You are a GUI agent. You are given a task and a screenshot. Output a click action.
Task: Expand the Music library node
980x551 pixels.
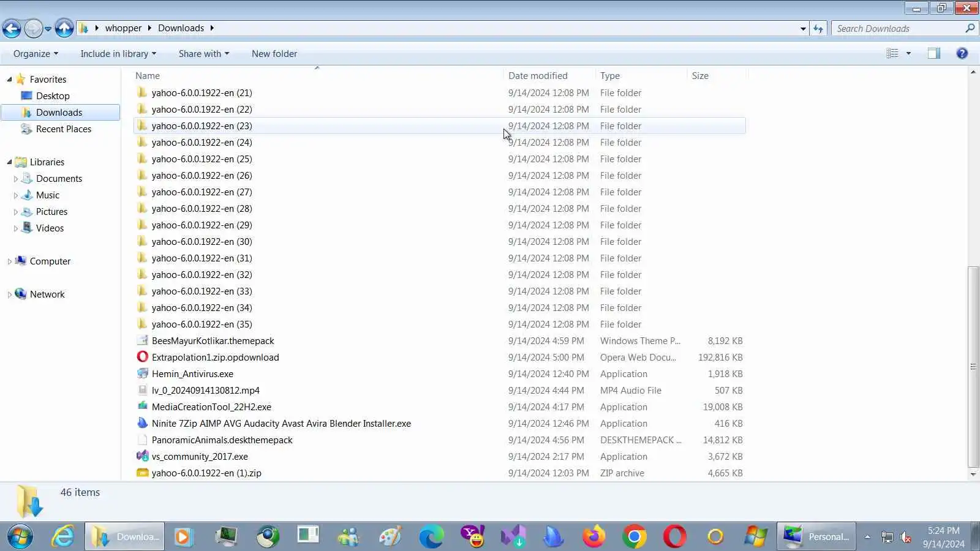[15, 195]
